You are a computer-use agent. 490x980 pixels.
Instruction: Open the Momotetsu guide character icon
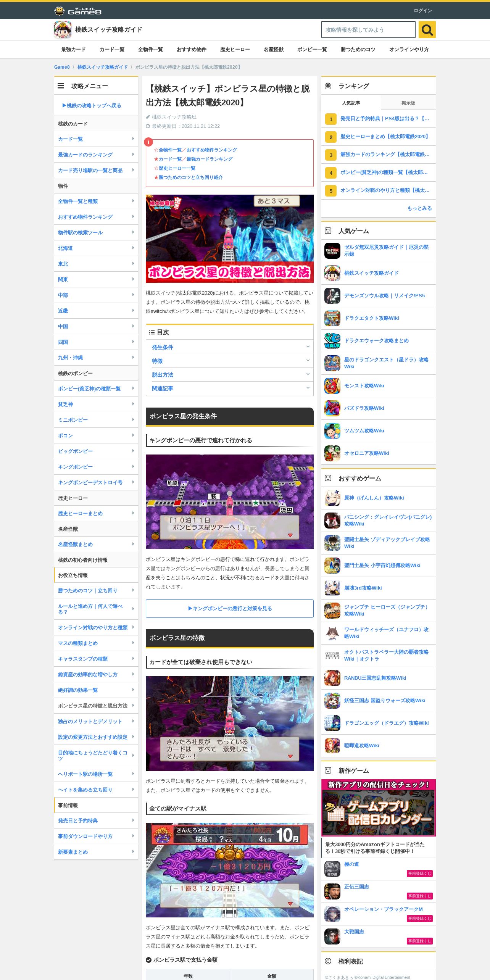(x=63, y=29)
